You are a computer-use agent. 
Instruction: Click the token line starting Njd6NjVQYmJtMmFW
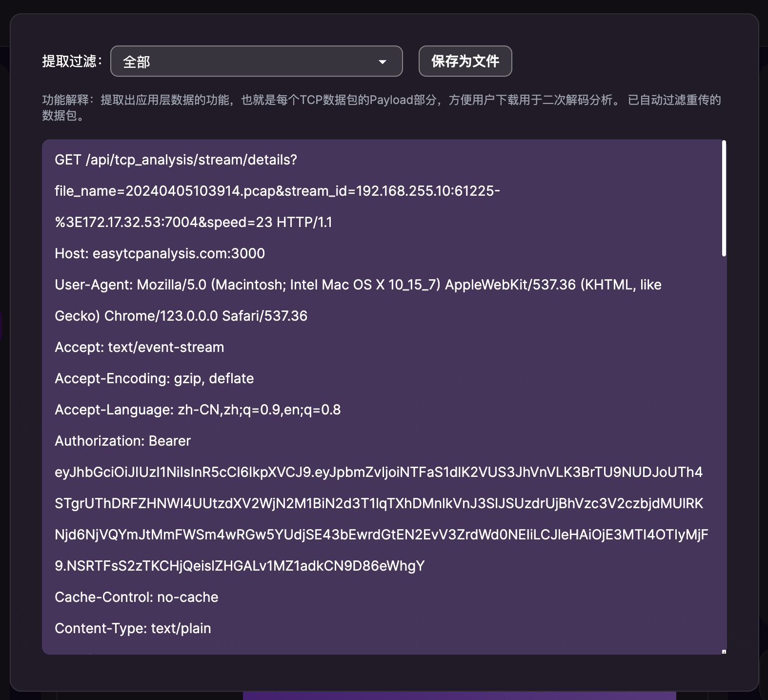382,535
